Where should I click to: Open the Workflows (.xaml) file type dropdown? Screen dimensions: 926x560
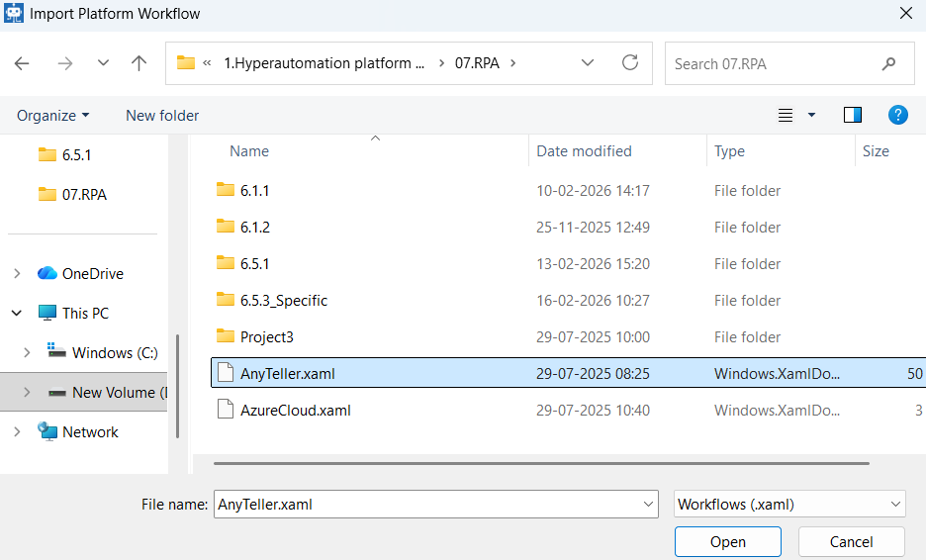789,505
